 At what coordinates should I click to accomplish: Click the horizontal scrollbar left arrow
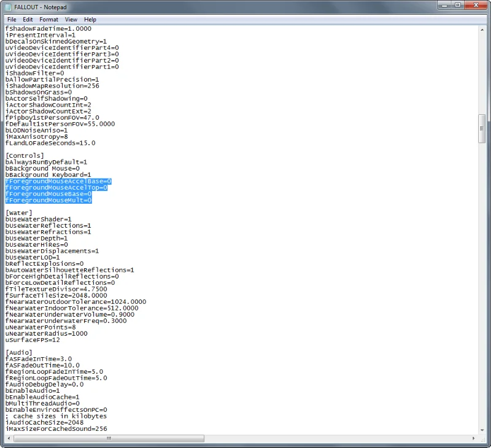point(9,438)
